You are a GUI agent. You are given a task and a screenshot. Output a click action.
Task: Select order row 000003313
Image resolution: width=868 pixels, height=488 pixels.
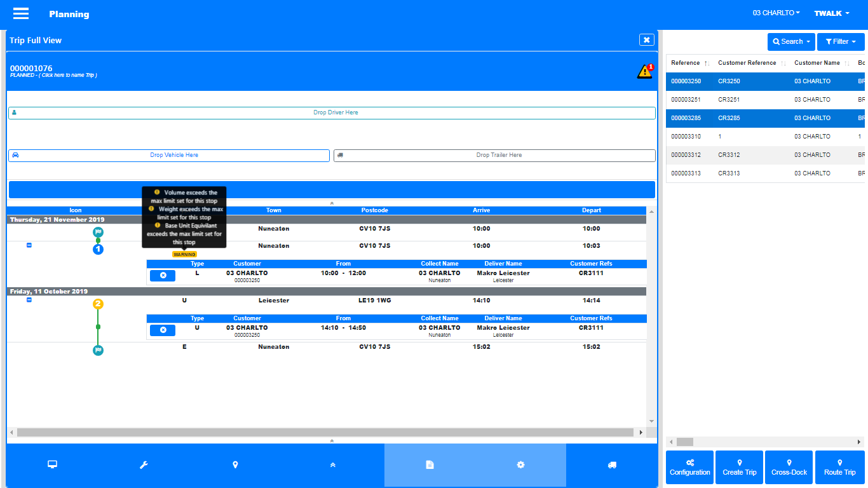[x=765, y=173]
